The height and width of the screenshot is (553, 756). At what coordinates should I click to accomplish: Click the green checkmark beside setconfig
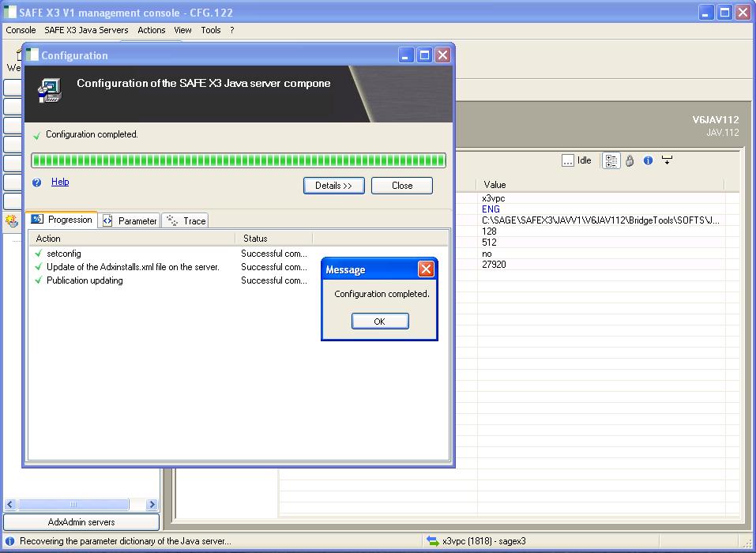(38, 254)
